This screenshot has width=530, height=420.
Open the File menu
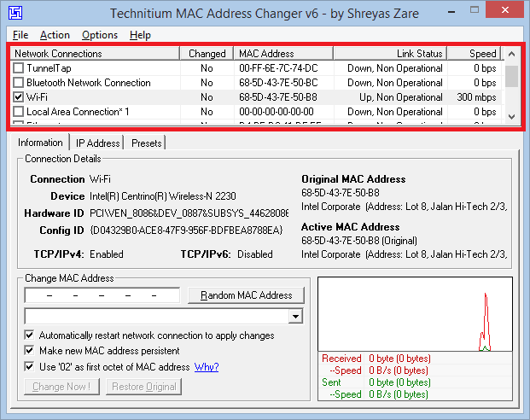pyautogui.click(x=20, y=35)
